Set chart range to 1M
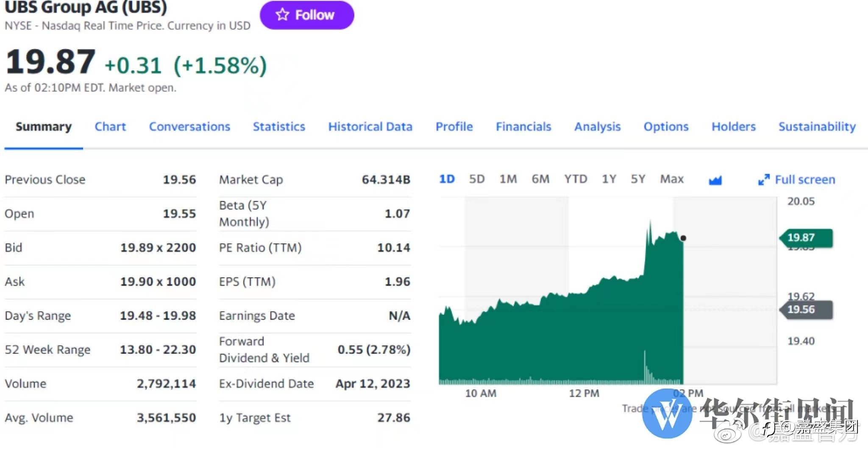 (x=508, y=179)
